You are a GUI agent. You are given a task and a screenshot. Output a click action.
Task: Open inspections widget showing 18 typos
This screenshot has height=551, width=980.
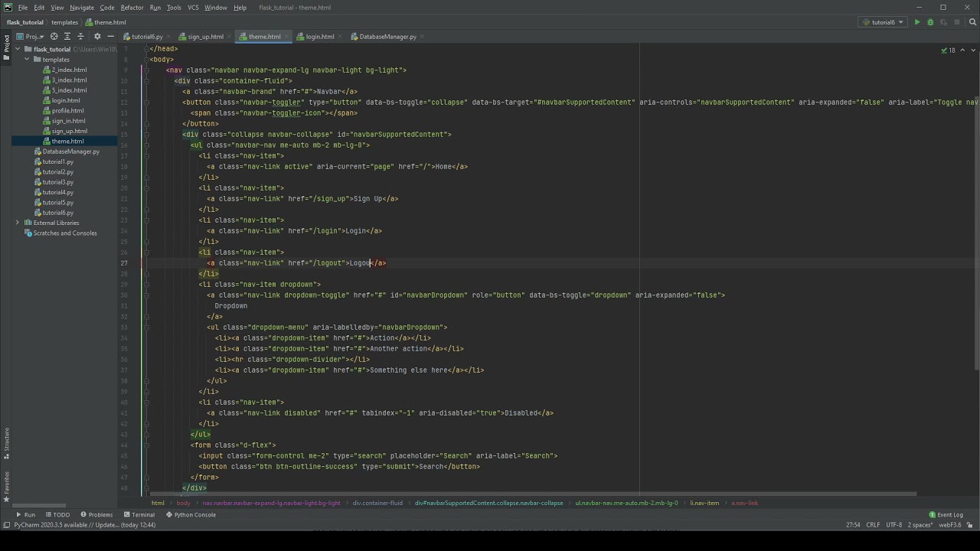(949, 51)
